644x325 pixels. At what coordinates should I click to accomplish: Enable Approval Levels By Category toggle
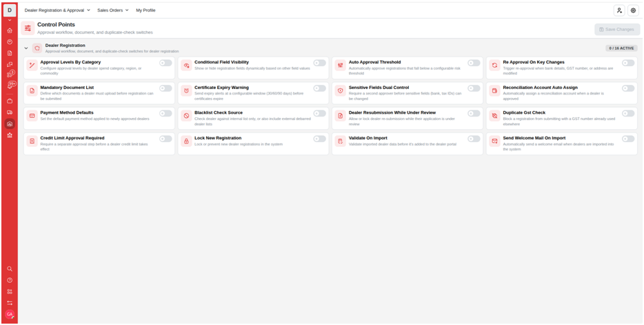tap(165, 63)
